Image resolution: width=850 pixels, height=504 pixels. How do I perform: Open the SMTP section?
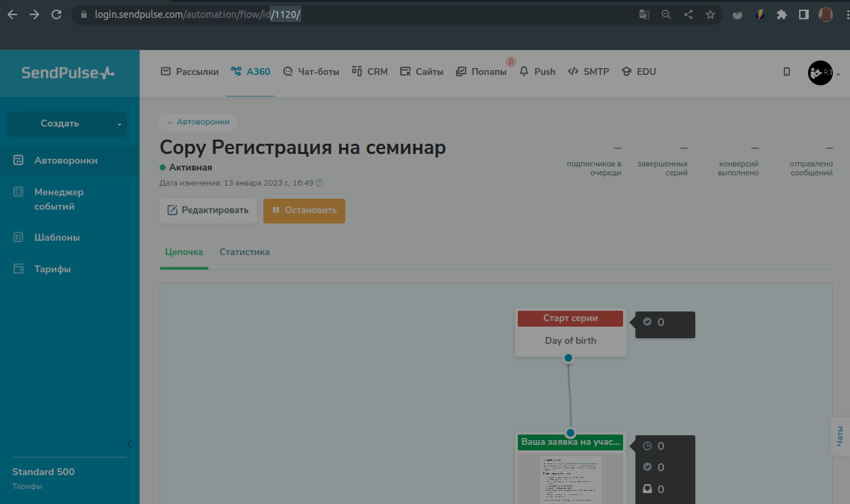coord(589,72)
